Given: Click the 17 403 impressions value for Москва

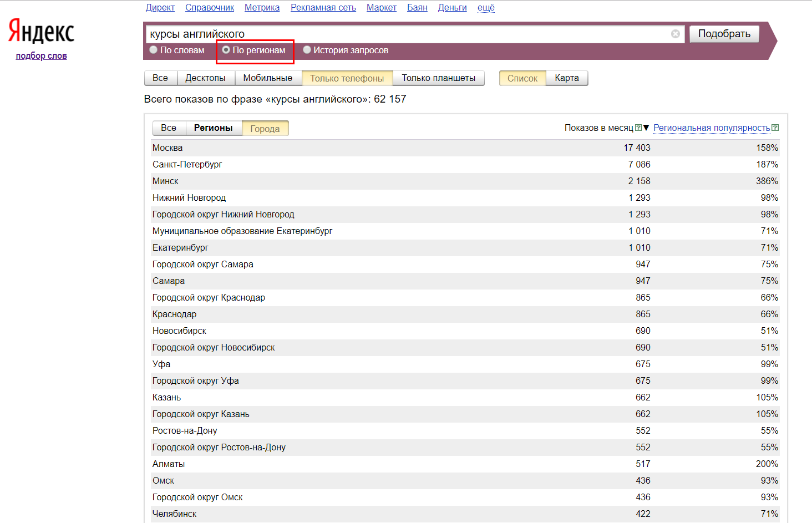Looking at the screenshot, I should (x=637, y=148).
